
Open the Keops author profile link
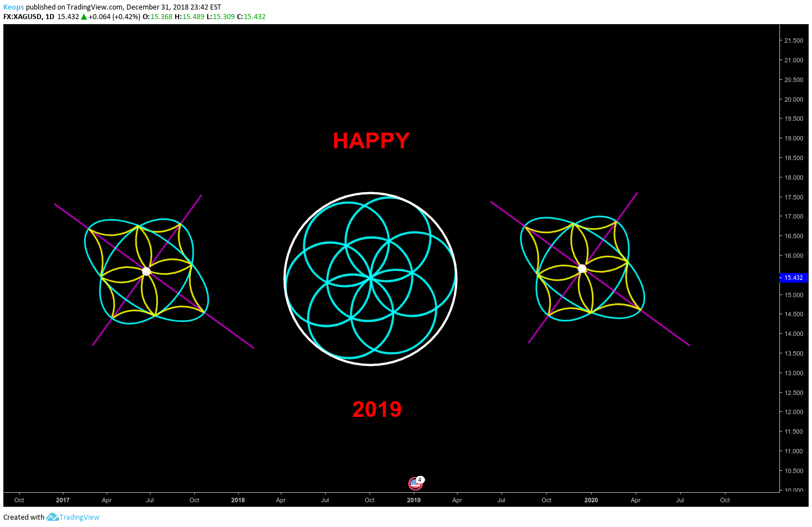13,7
